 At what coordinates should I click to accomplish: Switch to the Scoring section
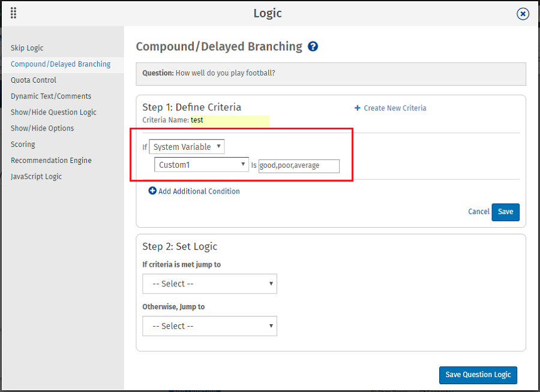pos(23,144)
